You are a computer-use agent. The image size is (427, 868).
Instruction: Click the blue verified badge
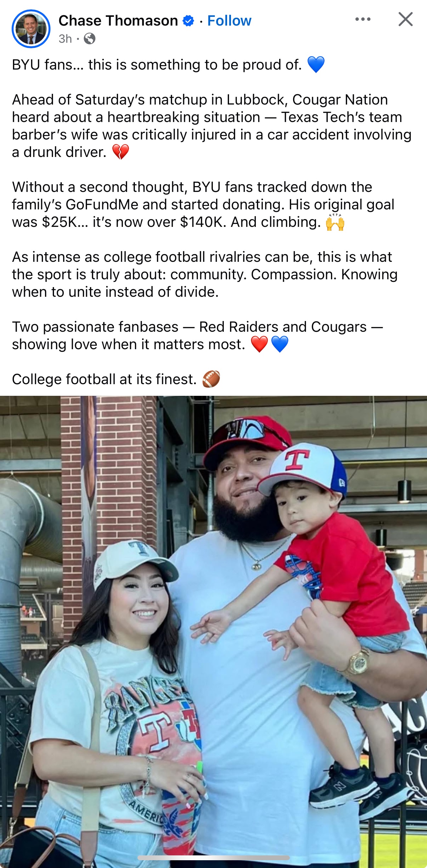188,21
